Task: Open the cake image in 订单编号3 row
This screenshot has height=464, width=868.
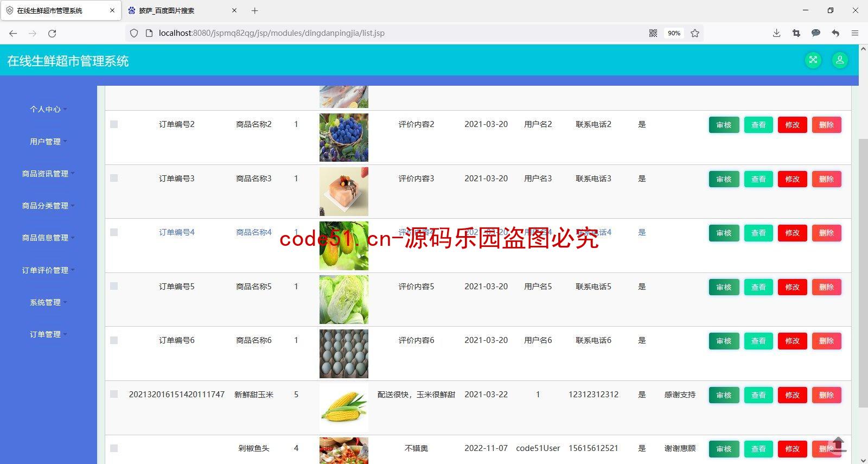Action: tap(344, 192)
